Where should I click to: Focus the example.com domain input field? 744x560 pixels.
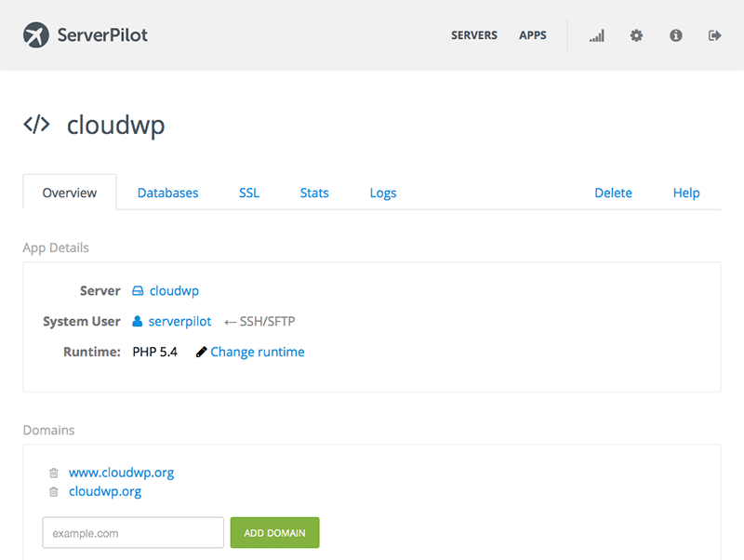click(133, 533)
